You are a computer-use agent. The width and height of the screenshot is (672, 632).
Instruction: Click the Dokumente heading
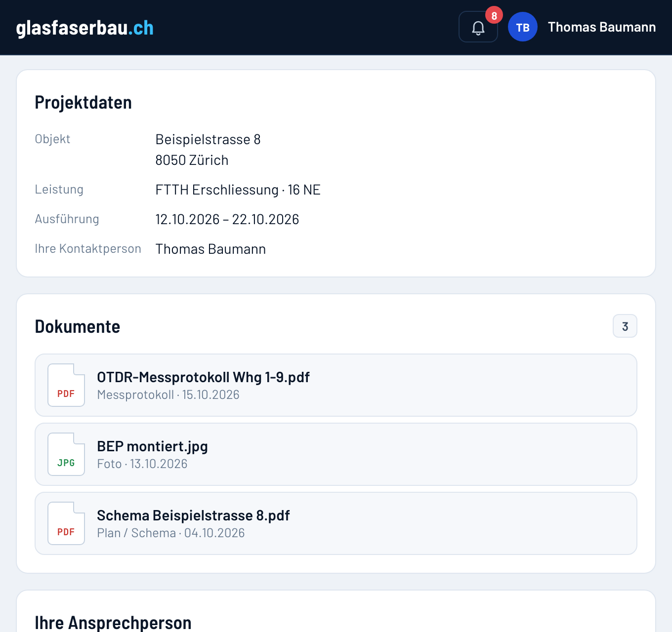tap(78, 326)
